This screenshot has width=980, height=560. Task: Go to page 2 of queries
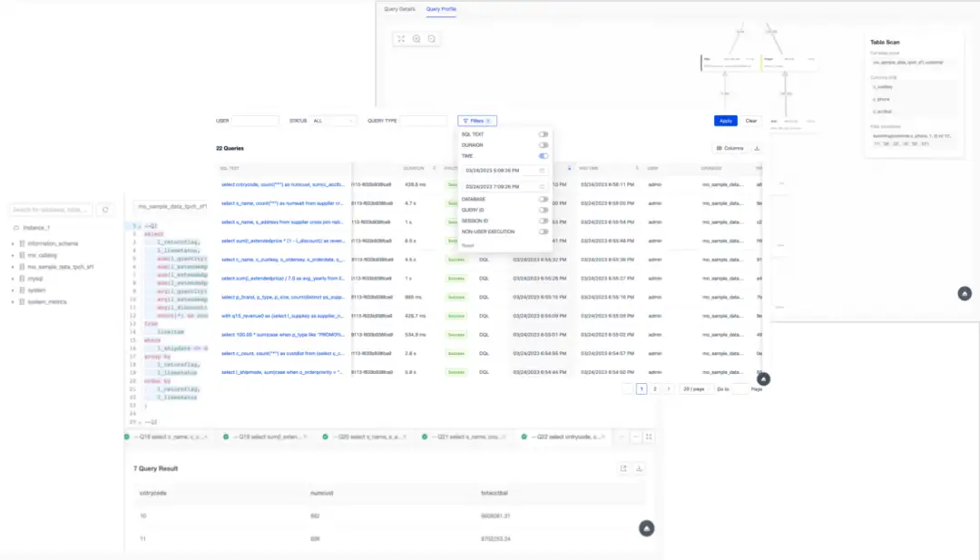pos(655,388)
